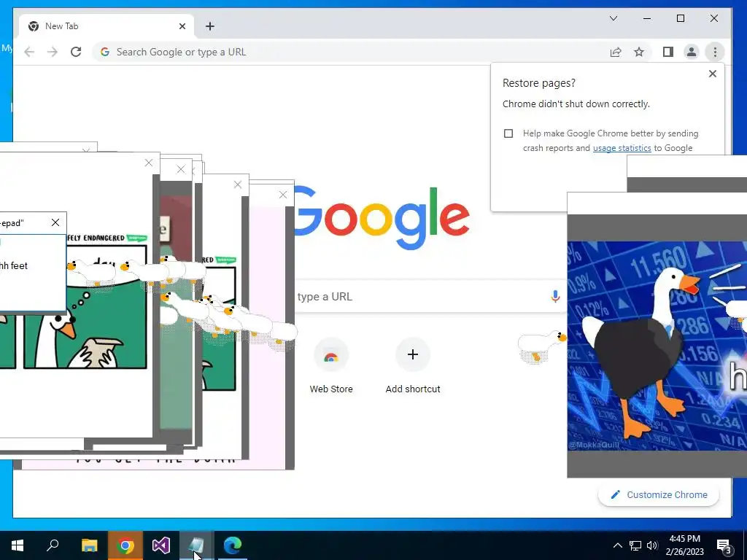This screenshot has height=560, width=747.
Task: Select the New Tab tab
Action: [107, 26]
